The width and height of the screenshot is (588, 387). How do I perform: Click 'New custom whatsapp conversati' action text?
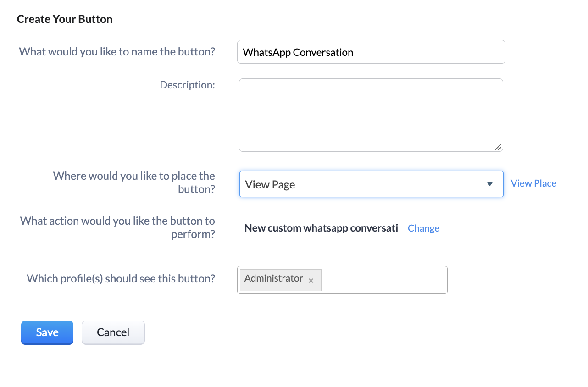(x=321, y=228)
